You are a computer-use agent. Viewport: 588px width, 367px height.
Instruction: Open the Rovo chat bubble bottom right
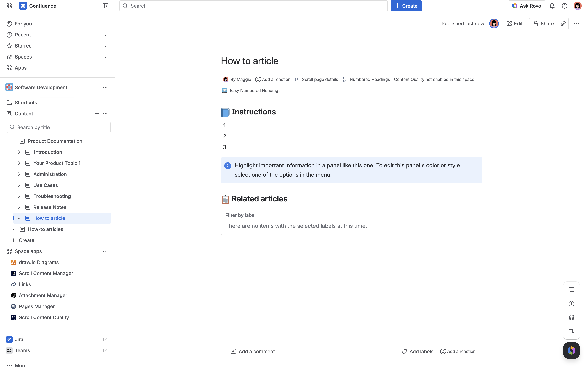(571, 350)
